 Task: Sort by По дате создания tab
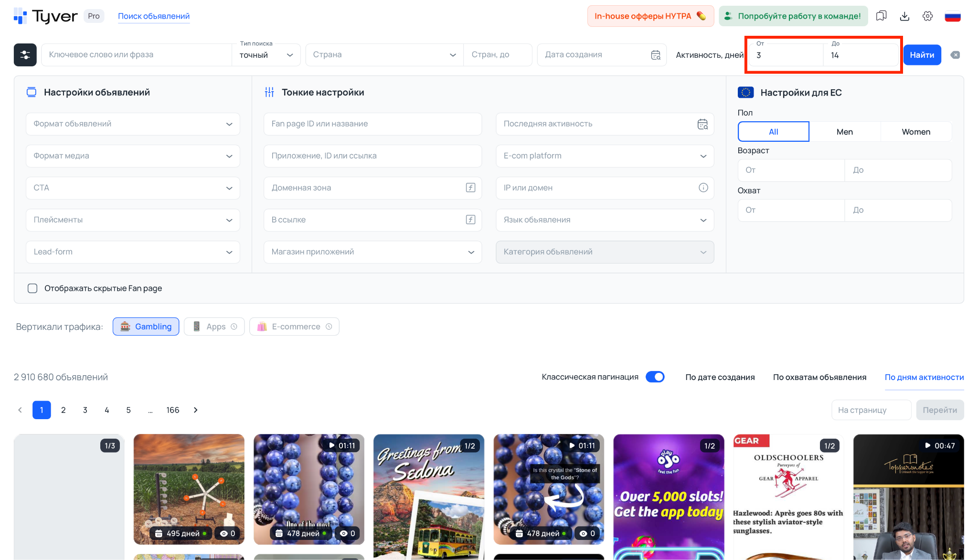(720, 377)
